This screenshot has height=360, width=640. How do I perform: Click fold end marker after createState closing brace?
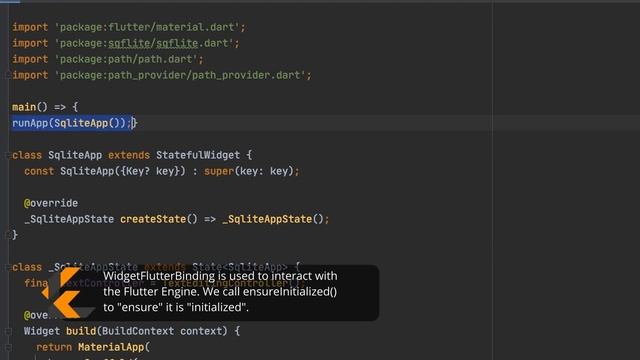click(7, 235)
